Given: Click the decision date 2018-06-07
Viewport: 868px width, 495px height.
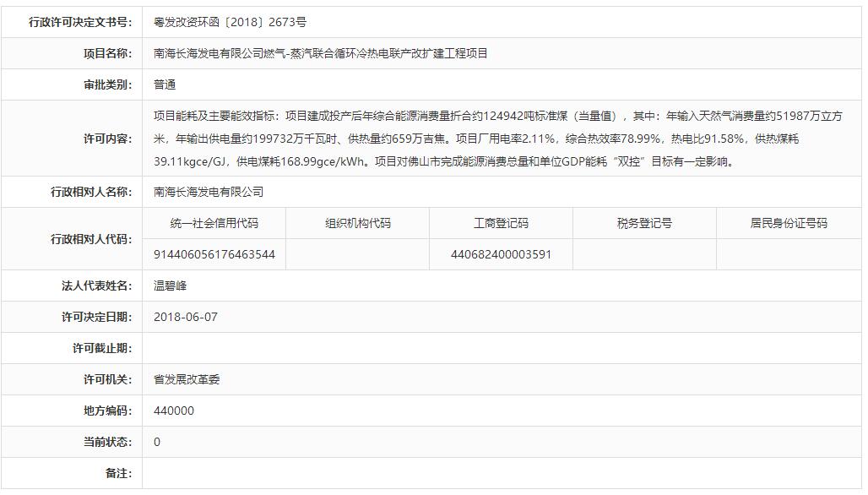Looking at the screenshot, I should point(185,318).
